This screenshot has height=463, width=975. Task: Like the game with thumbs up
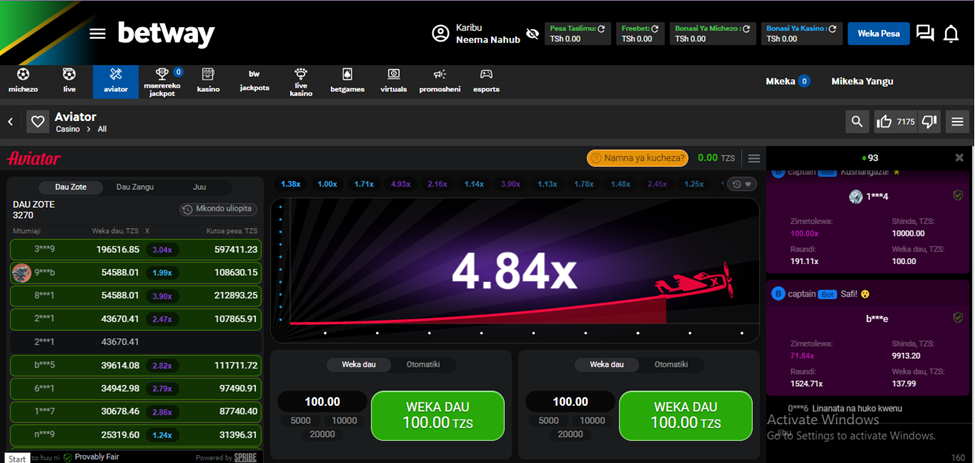(884, 122)
